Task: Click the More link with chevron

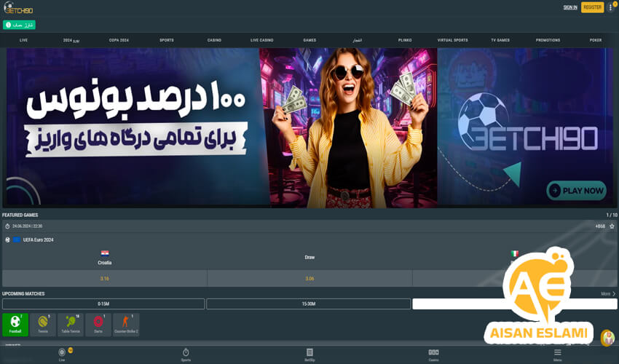Action: [x=608, y=293]
